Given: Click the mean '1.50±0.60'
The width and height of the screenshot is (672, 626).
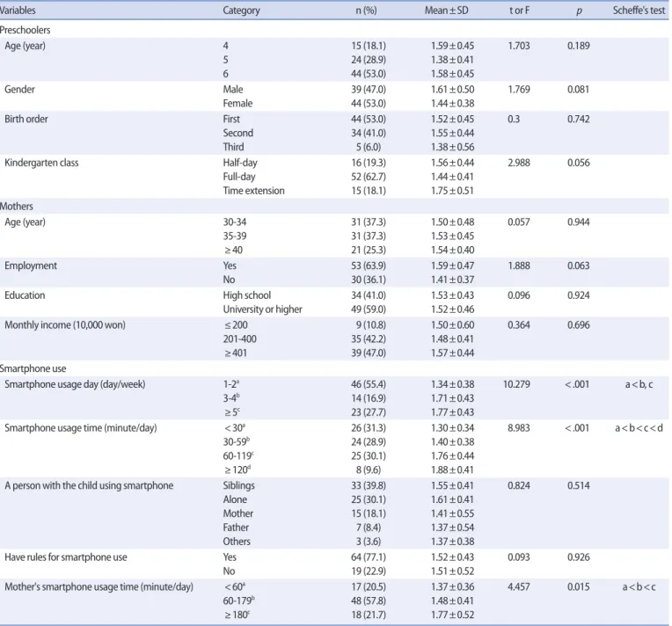Looking at the screenshot, I should pyautogui.click(x=453, y=324).
